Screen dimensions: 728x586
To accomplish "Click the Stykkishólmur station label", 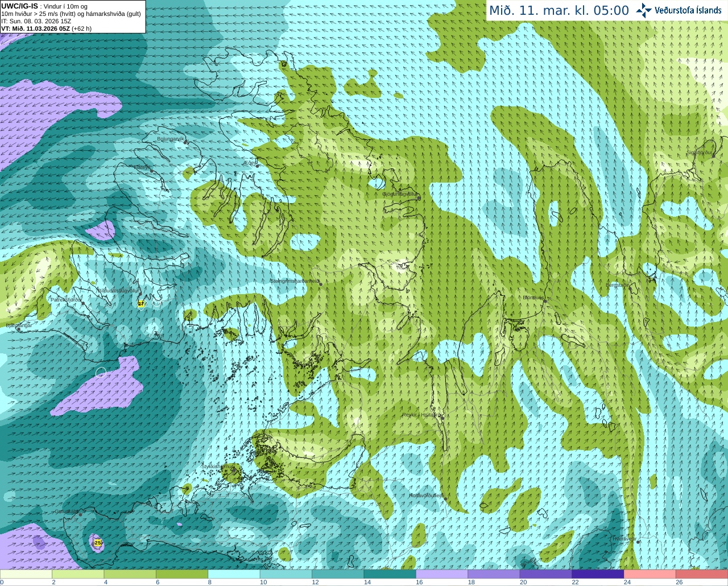I will pos(217,467).
